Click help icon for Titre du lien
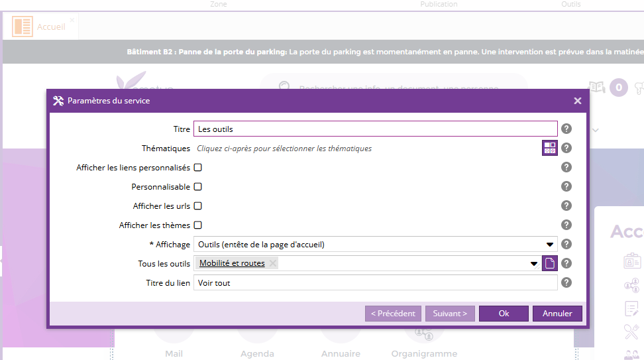This screenshot has height=360, width=644. [x=566, y=282]
